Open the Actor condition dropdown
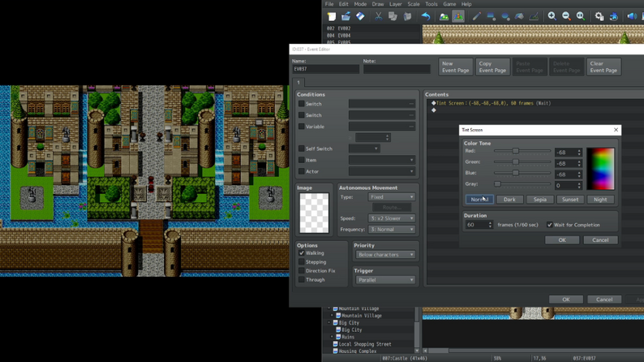644x362 pixels. coord(382,171)
